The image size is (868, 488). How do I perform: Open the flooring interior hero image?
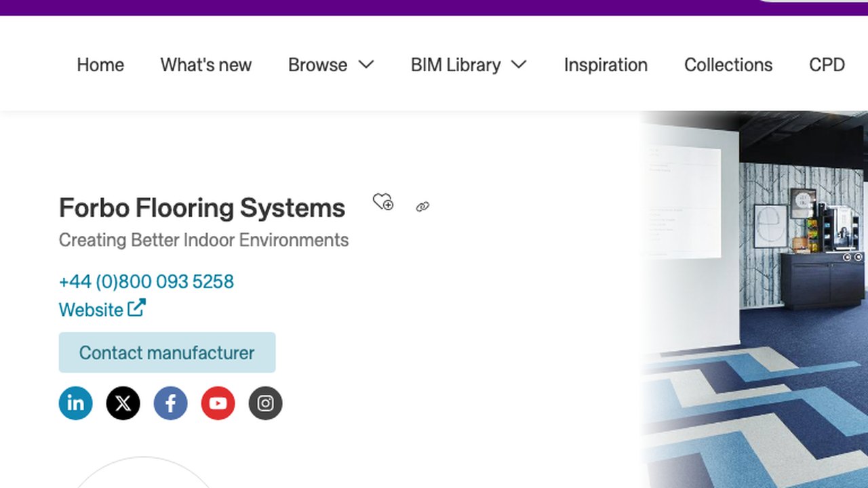coord(754,299)
